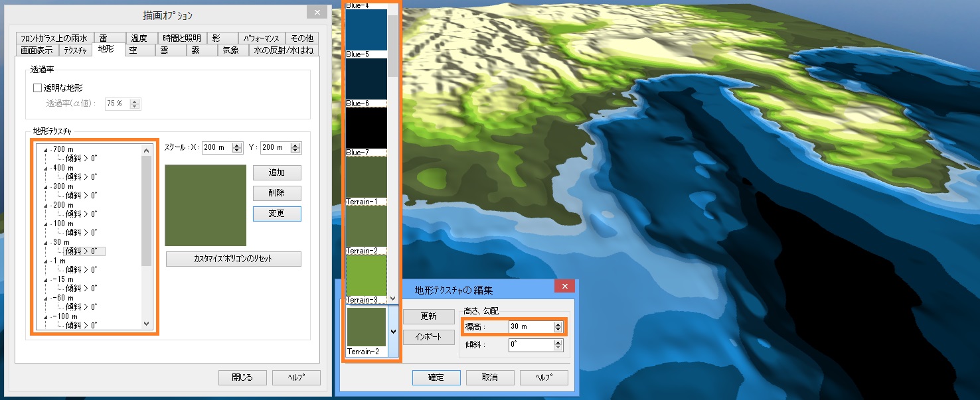Image resolution: width=980 pixels, height=400 pixels.
Task: Collapse the 700 m tree node
Action: [x=46, y=150]
